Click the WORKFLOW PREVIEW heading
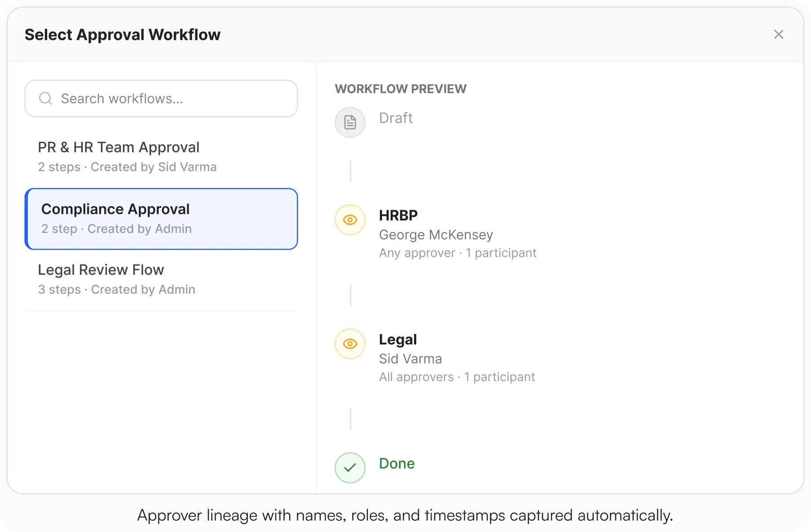 click(x=401, y=89)
